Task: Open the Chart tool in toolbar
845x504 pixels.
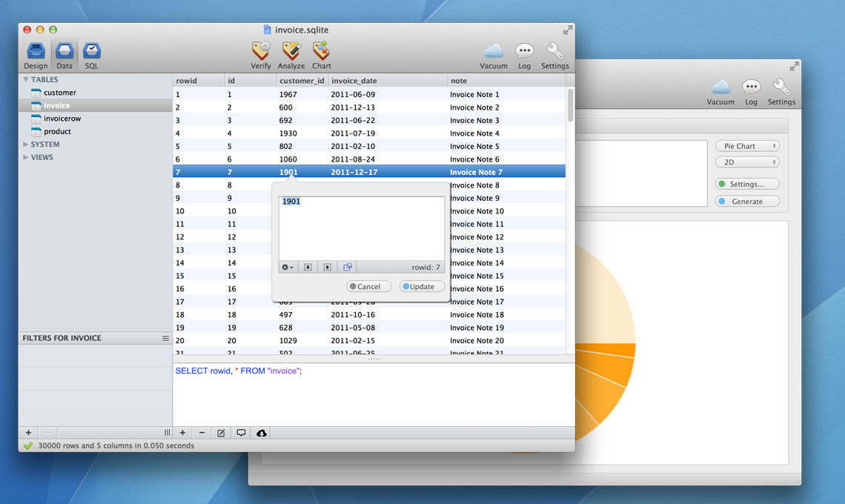Action: pos(321,51)
